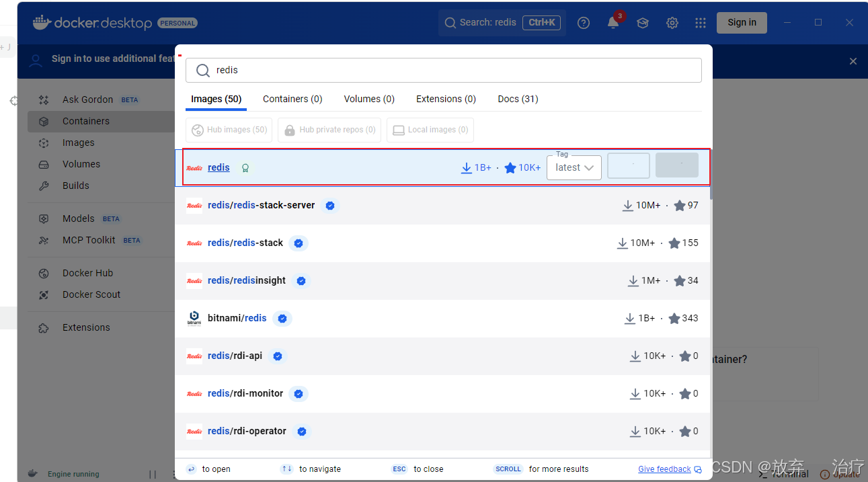Screen dimensions: 868x482
Task: Click the pause engine icon in status bar
Action: [153, 474]
